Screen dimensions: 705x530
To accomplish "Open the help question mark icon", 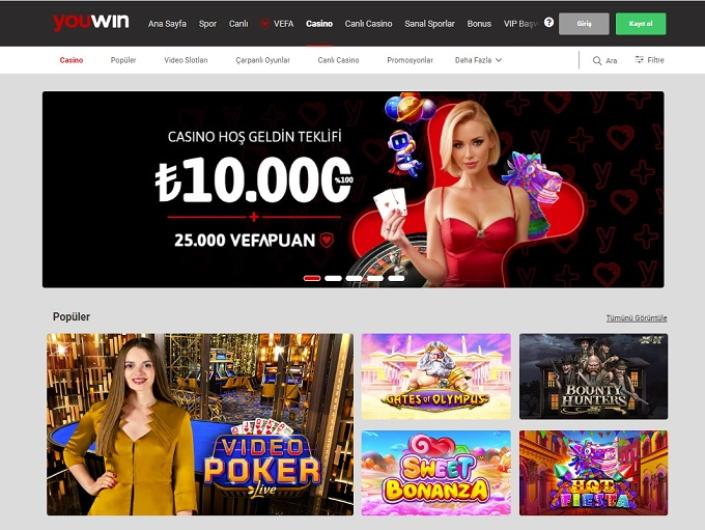I will tap(549, 22).
